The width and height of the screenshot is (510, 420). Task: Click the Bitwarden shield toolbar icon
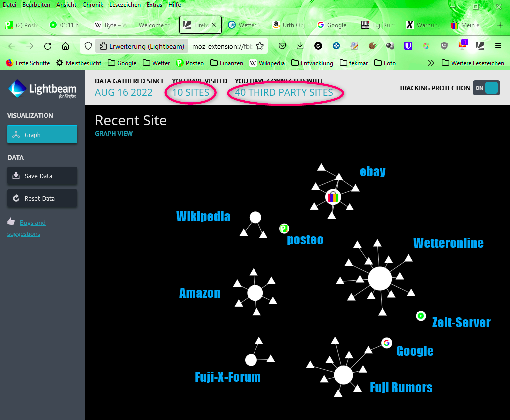(408, 46)
